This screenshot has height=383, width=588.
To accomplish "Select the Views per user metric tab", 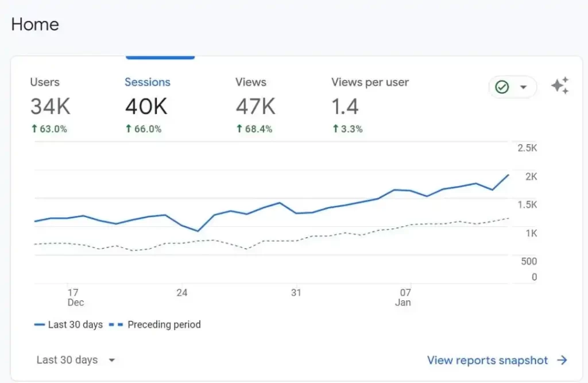I will pyautogui.click(x=370, y=82).
